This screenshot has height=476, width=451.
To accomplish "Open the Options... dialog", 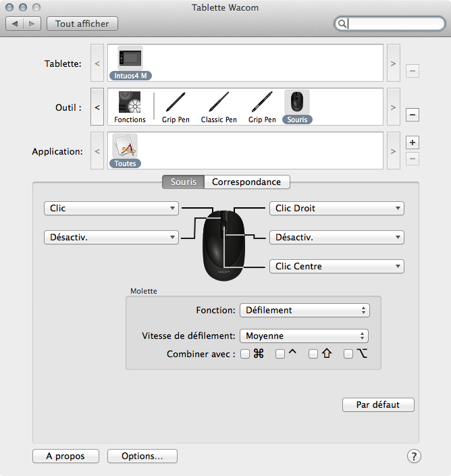I will [142, 456].
